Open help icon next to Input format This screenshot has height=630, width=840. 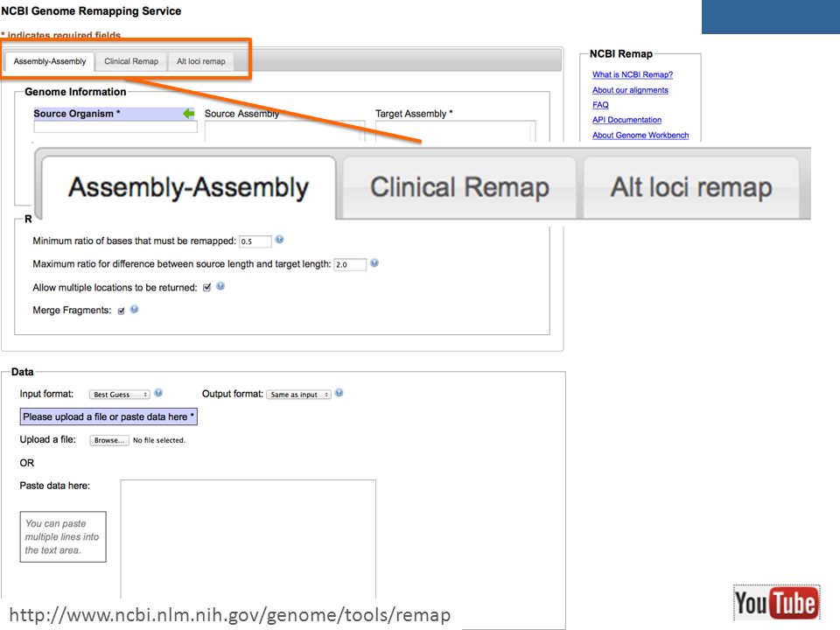pos(158,393)
